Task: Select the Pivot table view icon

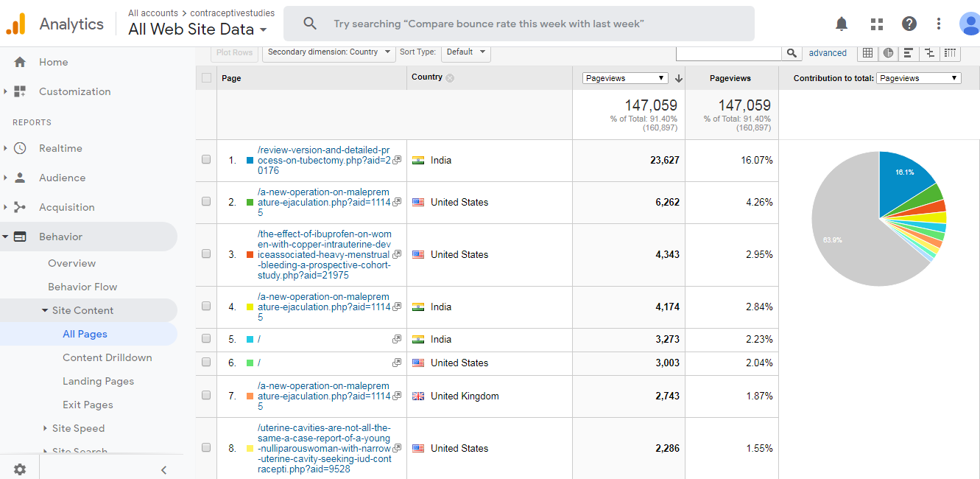Action: click(x=951, y=53)
